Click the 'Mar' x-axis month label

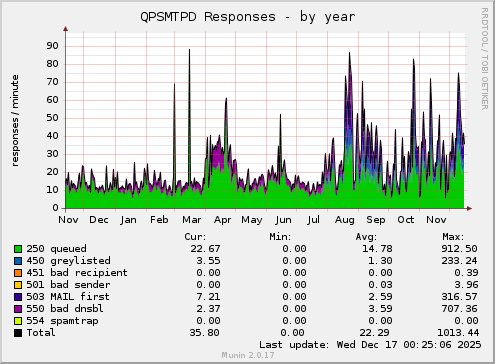[x=192, y=220]
